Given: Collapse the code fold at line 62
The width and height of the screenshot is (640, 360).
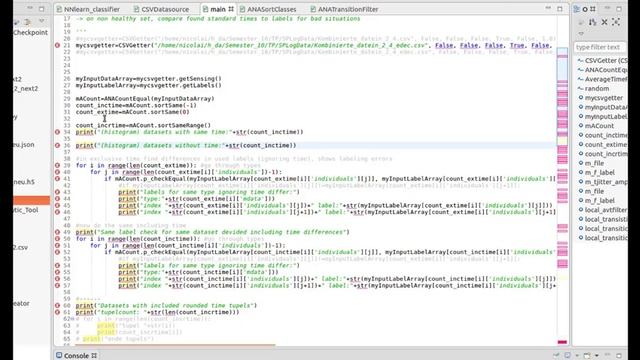Looking at the screenshot, I should click(73, 319).
